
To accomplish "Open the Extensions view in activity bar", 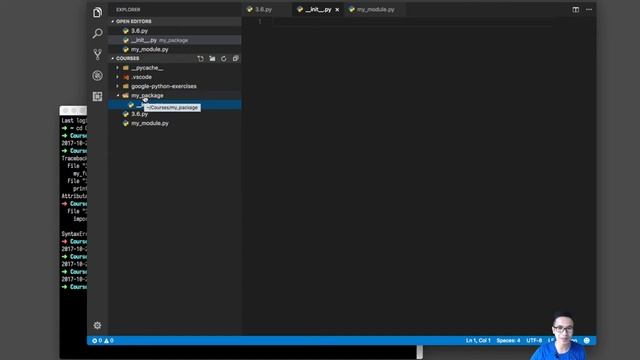I will (97, 96).
